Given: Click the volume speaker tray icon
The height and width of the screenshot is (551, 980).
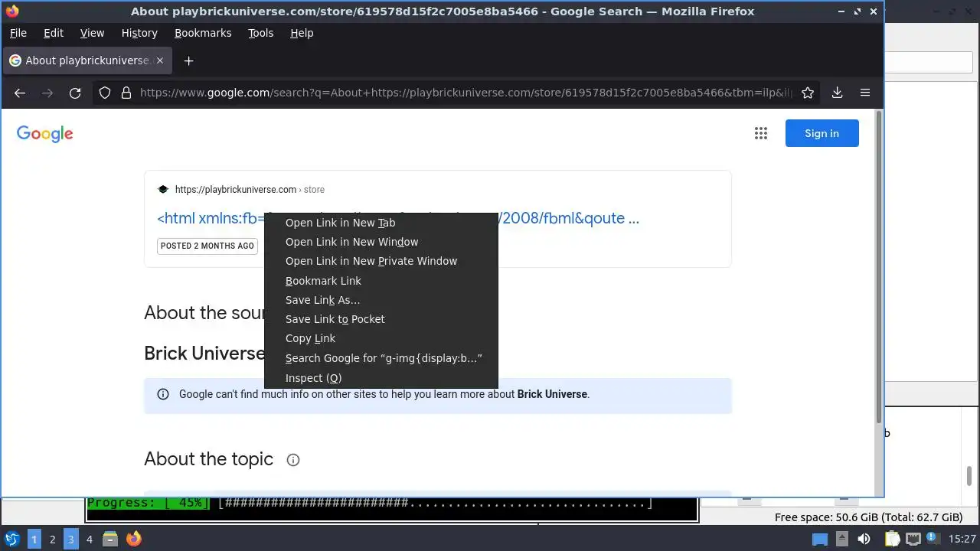Looking at the screenshot, I should click(x=864, y=540).
